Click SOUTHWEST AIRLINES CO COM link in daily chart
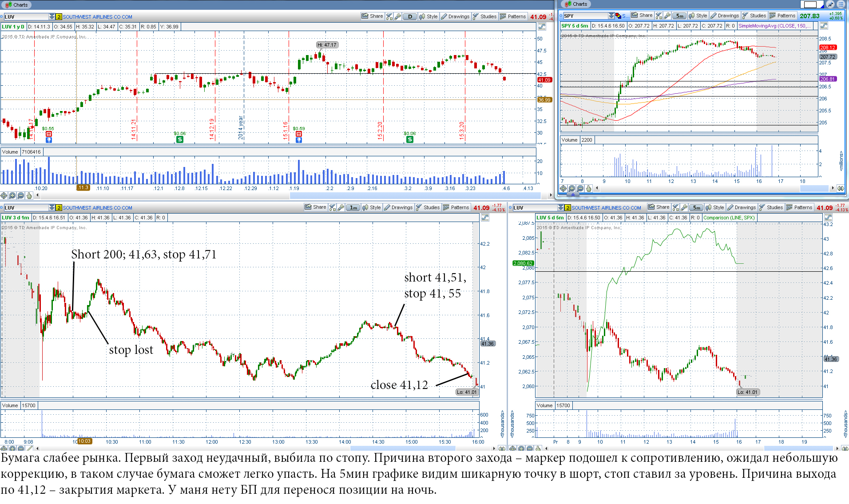Viewport: 849px width, 504px height. [97, 17]
